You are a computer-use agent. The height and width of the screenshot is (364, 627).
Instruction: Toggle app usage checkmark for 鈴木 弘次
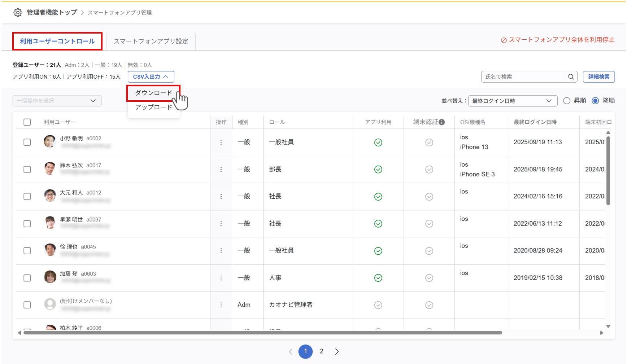click(378, 170)
